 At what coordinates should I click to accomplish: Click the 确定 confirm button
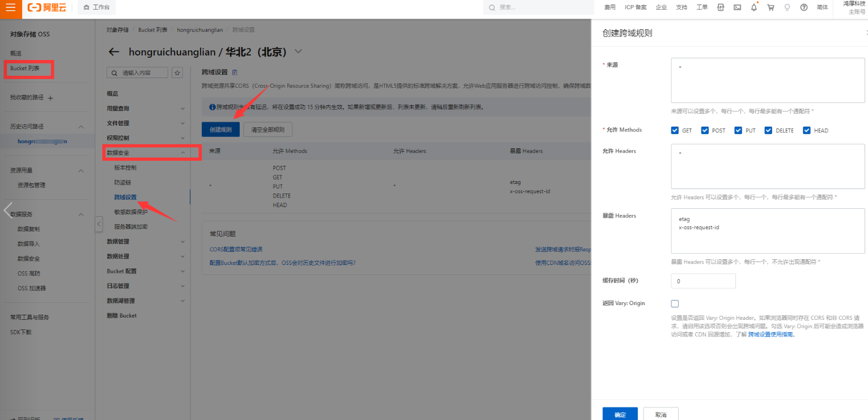(620, 414)
